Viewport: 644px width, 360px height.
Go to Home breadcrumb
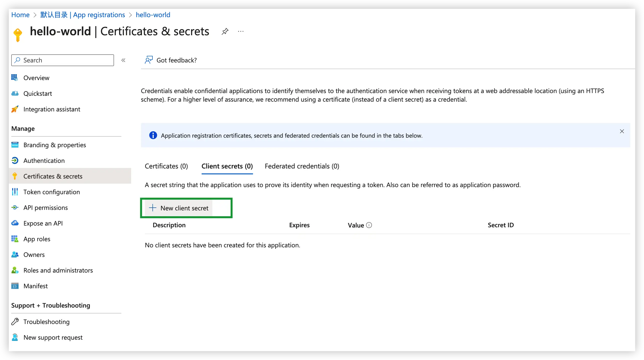20,15
